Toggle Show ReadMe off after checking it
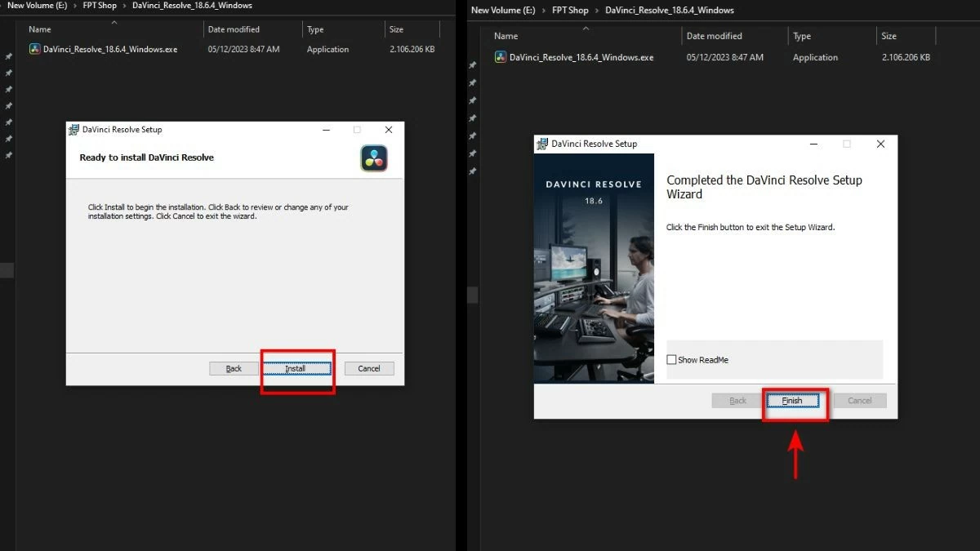 tap(671, 359)
